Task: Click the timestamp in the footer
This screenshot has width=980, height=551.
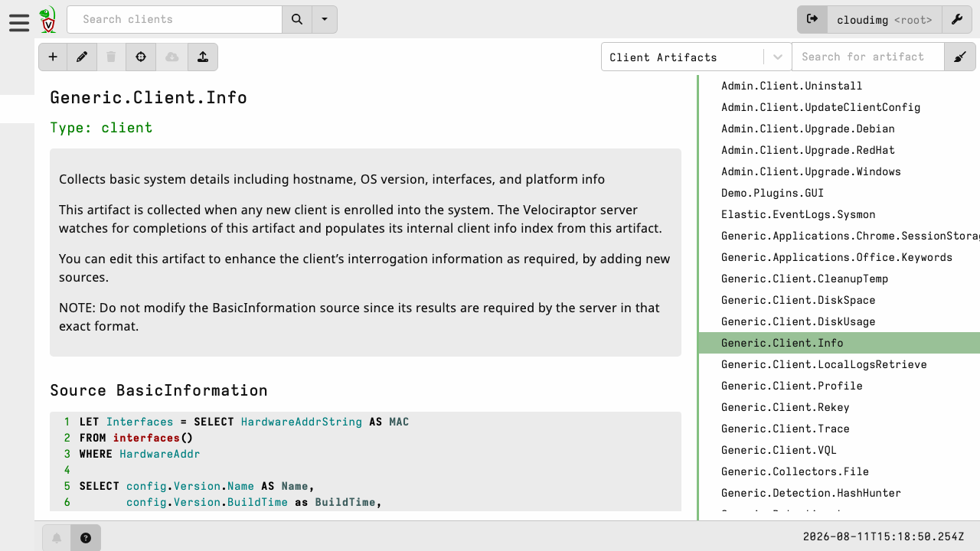Action: click(884, 537)
